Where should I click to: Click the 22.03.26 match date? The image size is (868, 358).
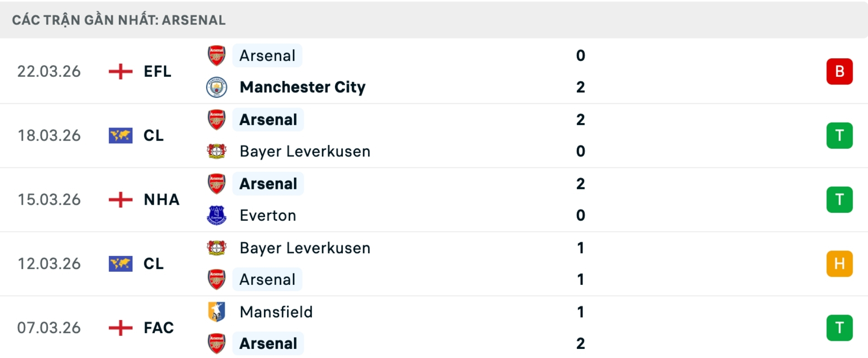click(49, 71)
